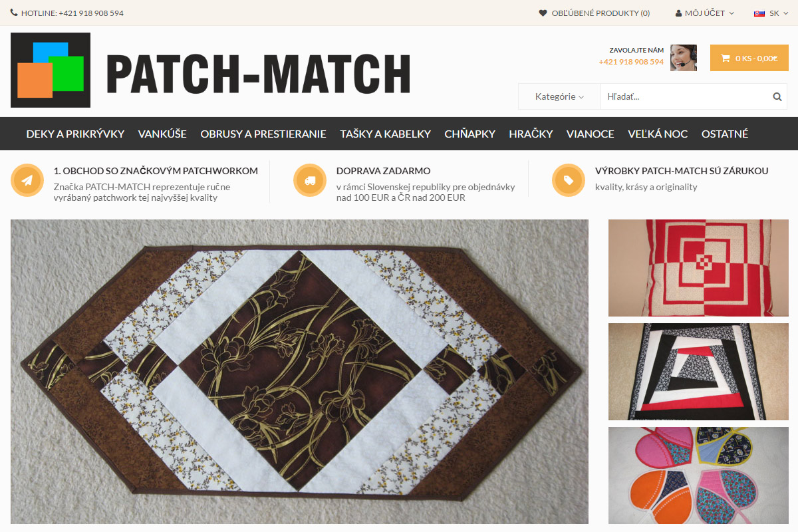Click the price tag quality icon
The height and width of the screenshot is (532, 798).
pos(569,180)
